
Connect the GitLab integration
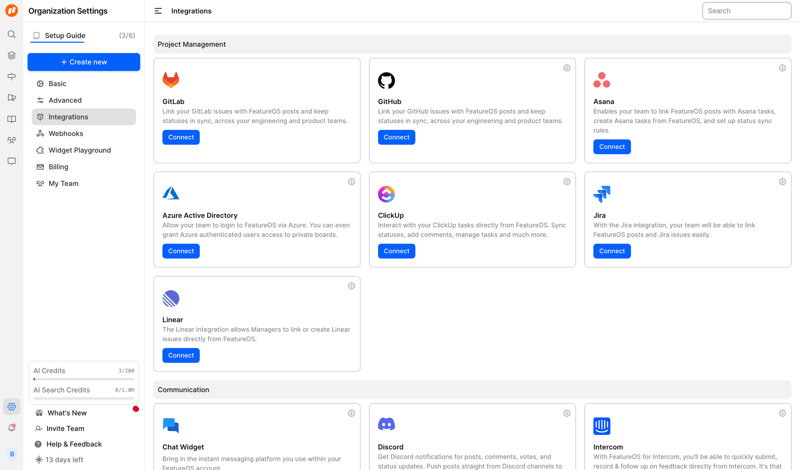(x=181, y=137)
